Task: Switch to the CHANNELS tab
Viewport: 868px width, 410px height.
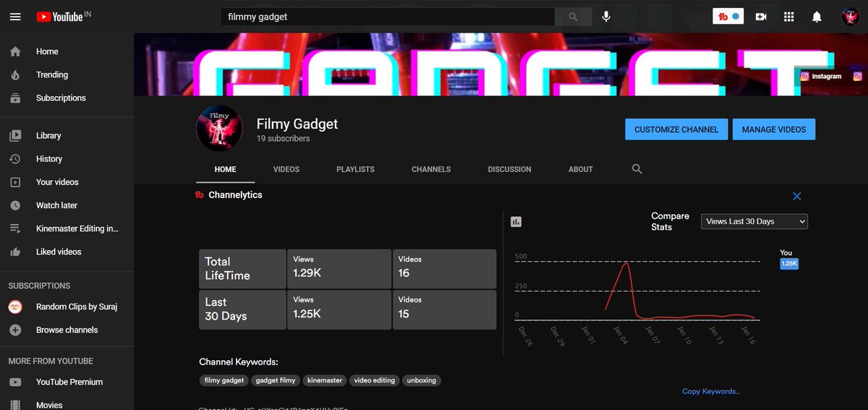Action: click(x=431, y=169)
